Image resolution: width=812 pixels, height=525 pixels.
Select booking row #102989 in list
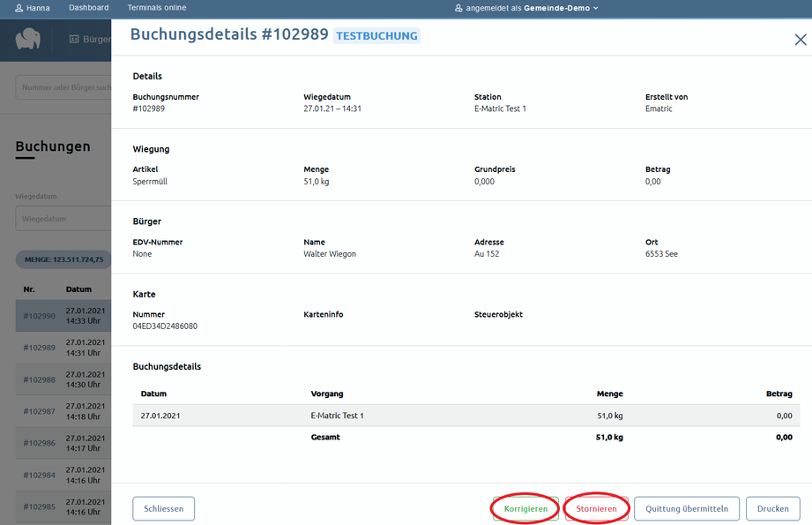click(63, 348)
